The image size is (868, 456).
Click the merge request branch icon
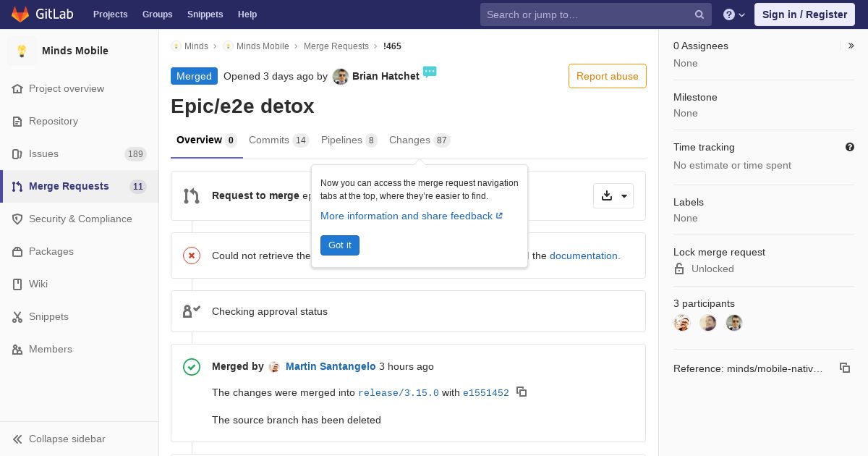pos(192,196)
